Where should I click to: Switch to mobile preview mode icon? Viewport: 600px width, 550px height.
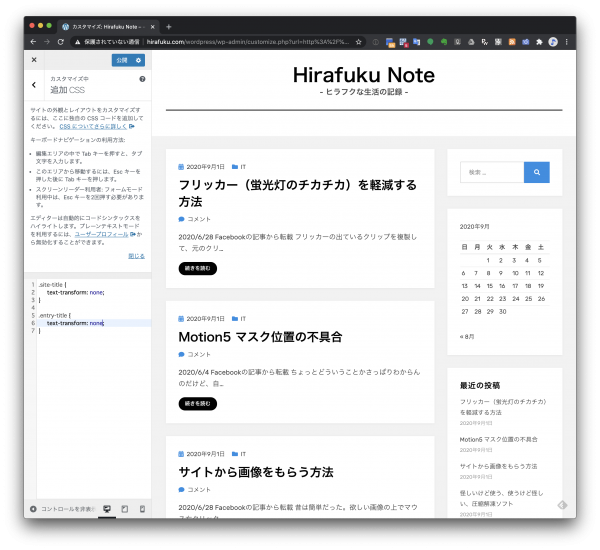pyautogui.click(x=141, y=509)
